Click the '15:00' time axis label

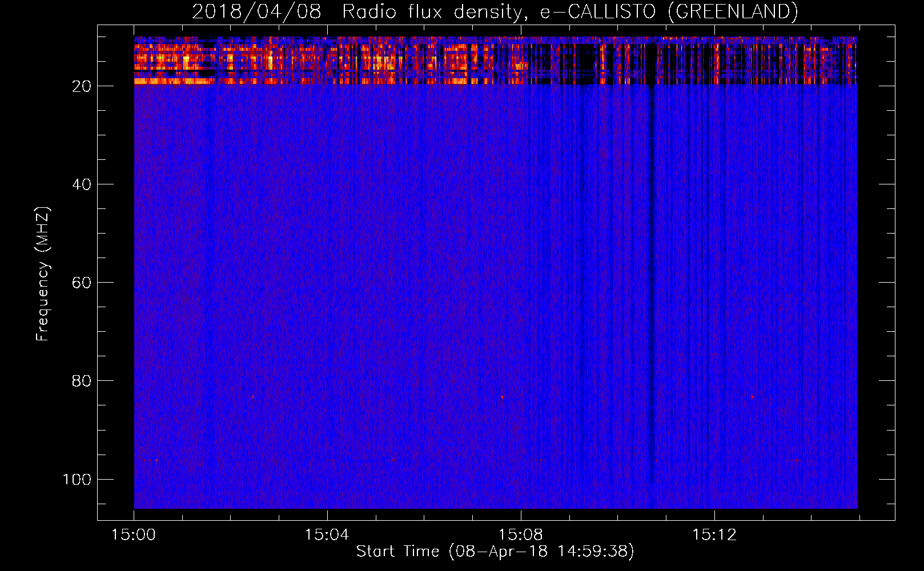click(134, 534)
